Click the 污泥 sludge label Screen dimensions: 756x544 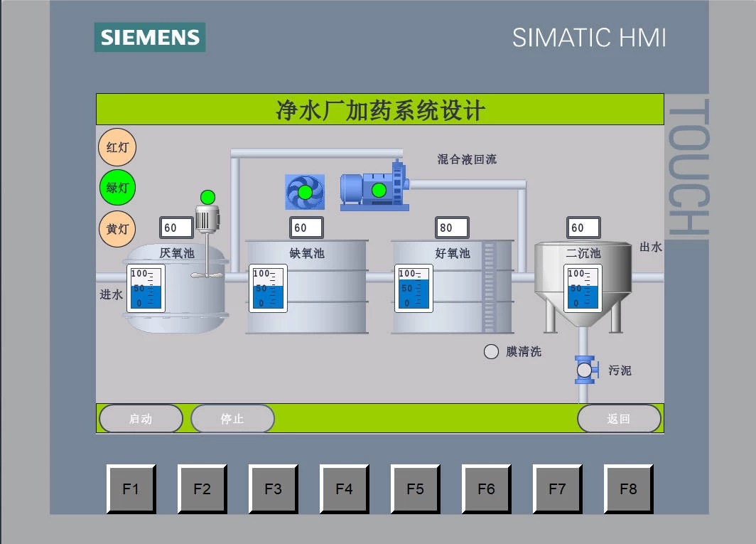(620, 370)
